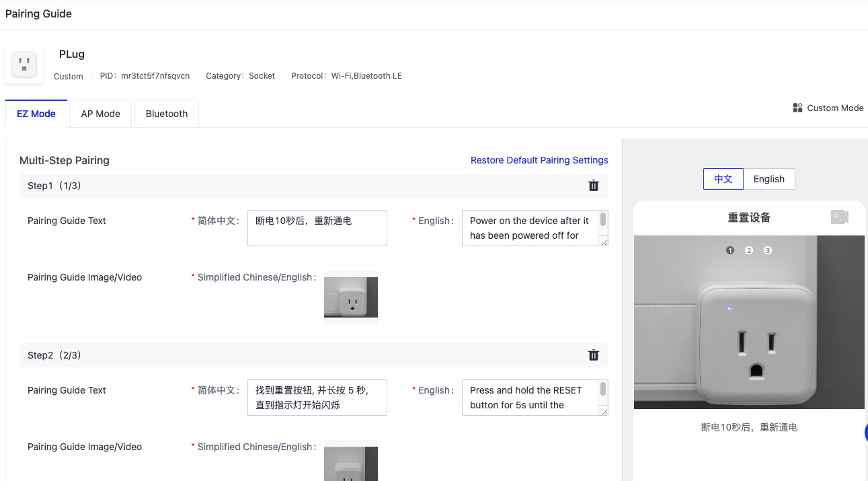868x481 pixels.
Task: Delete Step2 using its trash icon
Action: [593, 355]
